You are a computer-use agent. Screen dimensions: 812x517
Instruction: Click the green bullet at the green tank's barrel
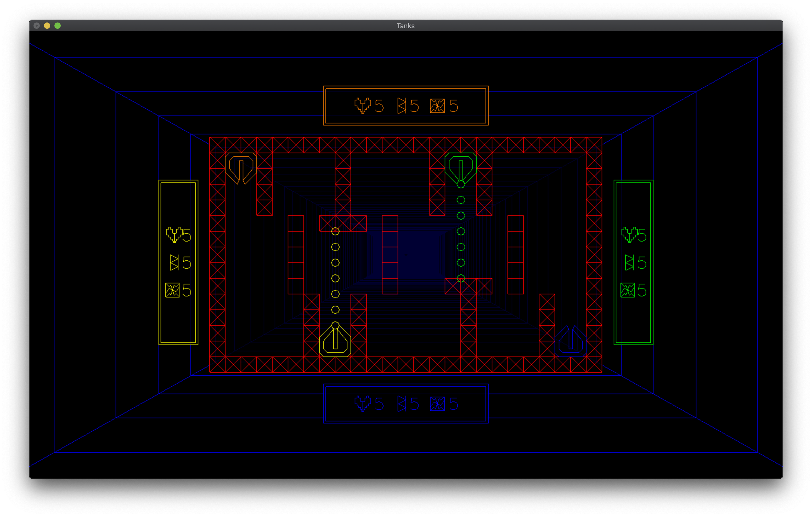coord(461,184)
